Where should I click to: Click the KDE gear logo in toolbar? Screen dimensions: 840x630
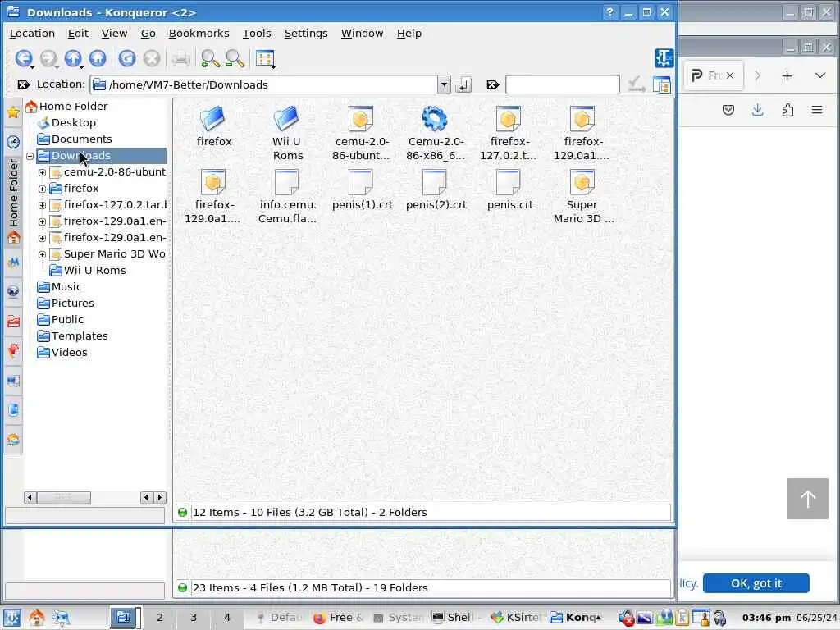(x=664, y=58)
